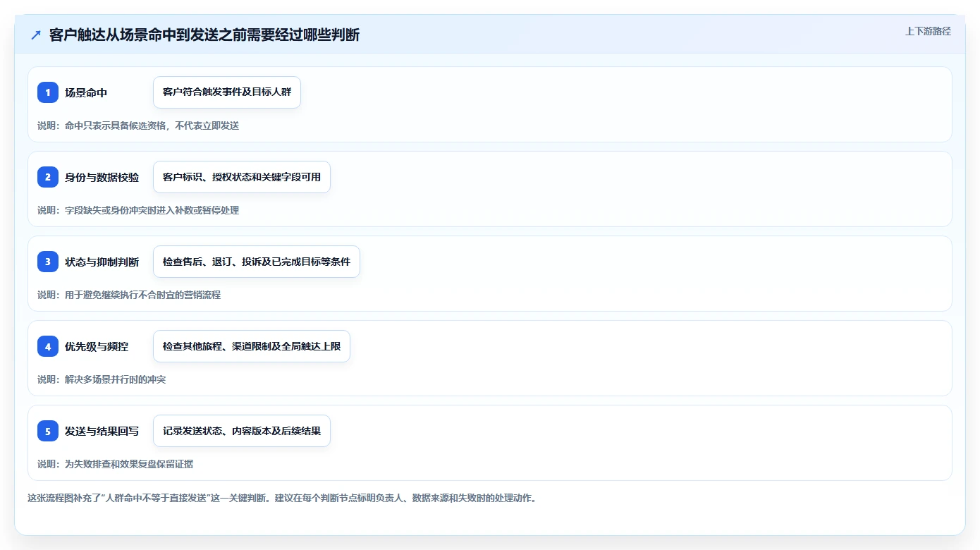The height and width of the screenshot is (550, 980).
Task: Select the 检查其他旅程、渠道限制及全局触达上限 box
Action: 252,346
